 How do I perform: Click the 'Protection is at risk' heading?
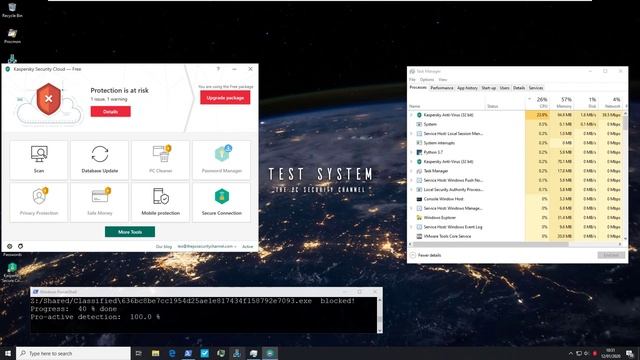coord(120,90)
